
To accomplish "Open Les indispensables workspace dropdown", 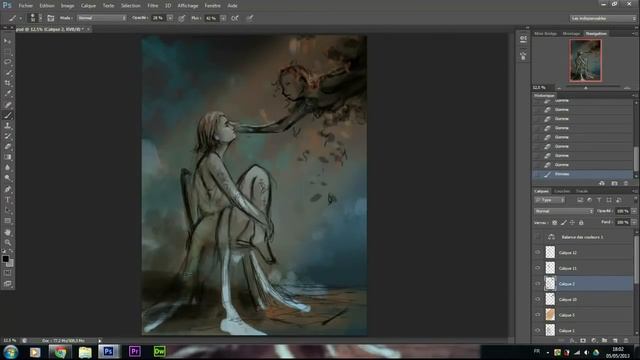I will pyautogui.click(x=603, y=18).
